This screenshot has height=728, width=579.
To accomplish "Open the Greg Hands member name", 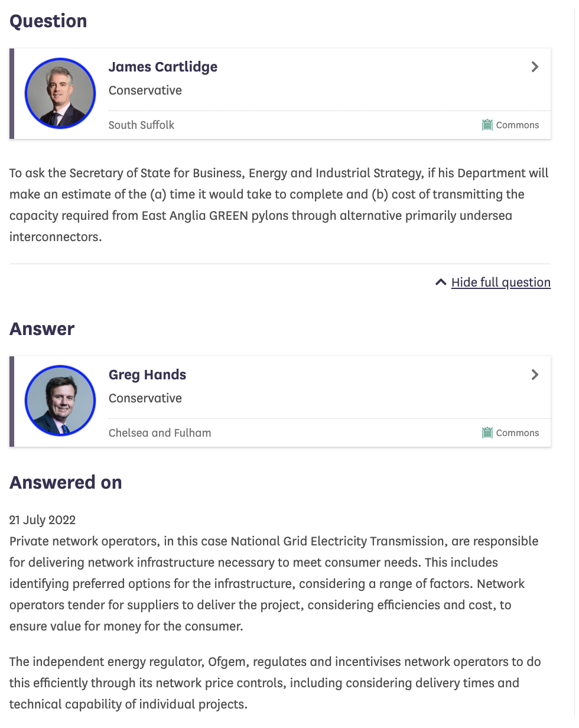I will pos(147,375).
